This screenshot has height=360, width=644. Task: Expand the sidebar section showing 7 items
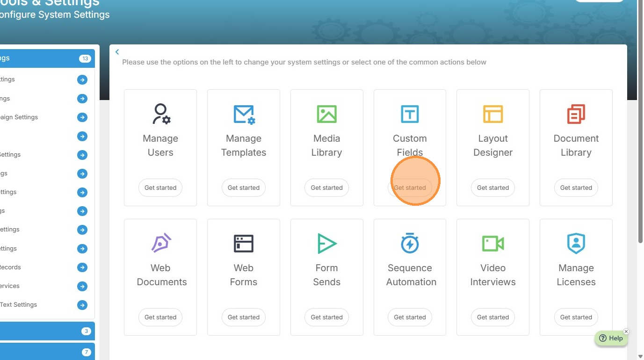click(47, 352)
